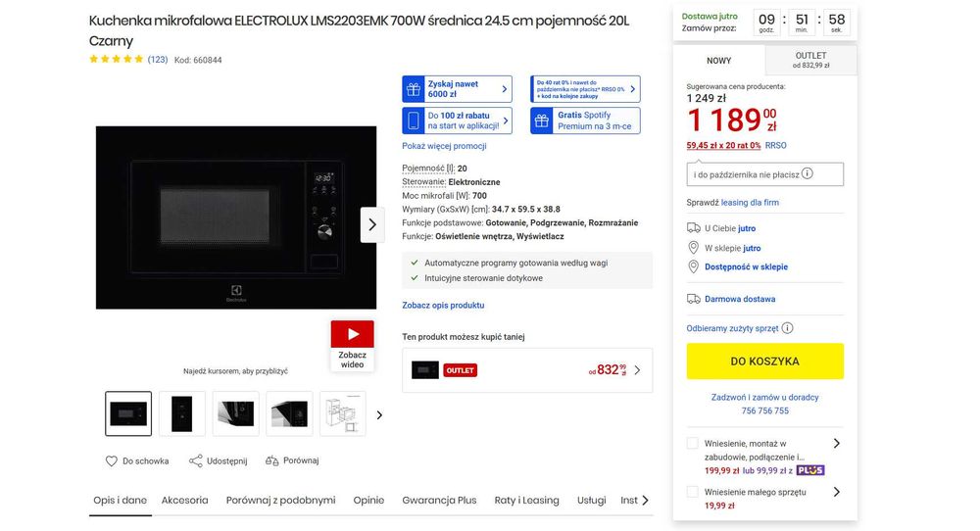Viewport: 980px width, 531px height.
Task: Open the Opinie tab
Action: click(x=368, y=501)
